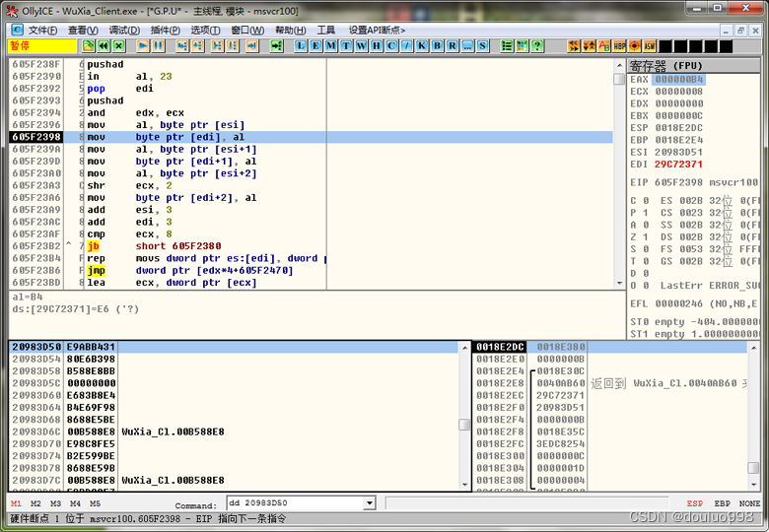Click the Close program X toolbar icon
Viewport: 769px width, 532px height.
tap(119, 46)
